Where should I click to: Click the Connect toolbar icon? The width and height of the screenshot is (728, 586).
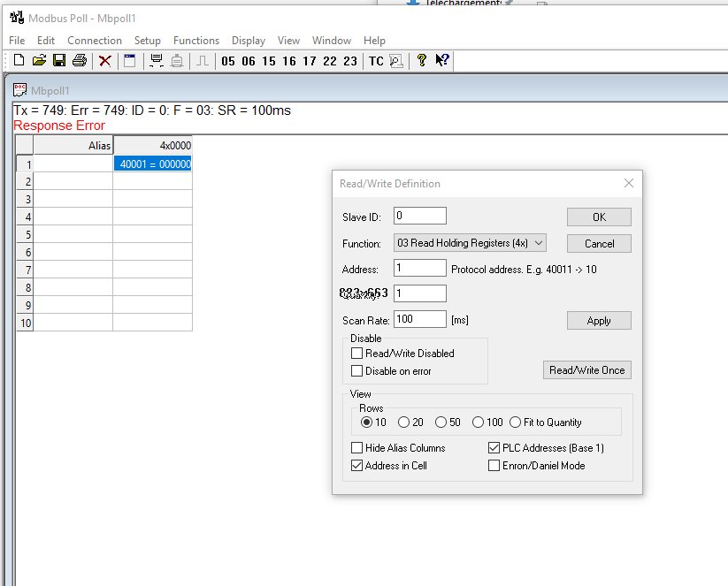(157, 61)
